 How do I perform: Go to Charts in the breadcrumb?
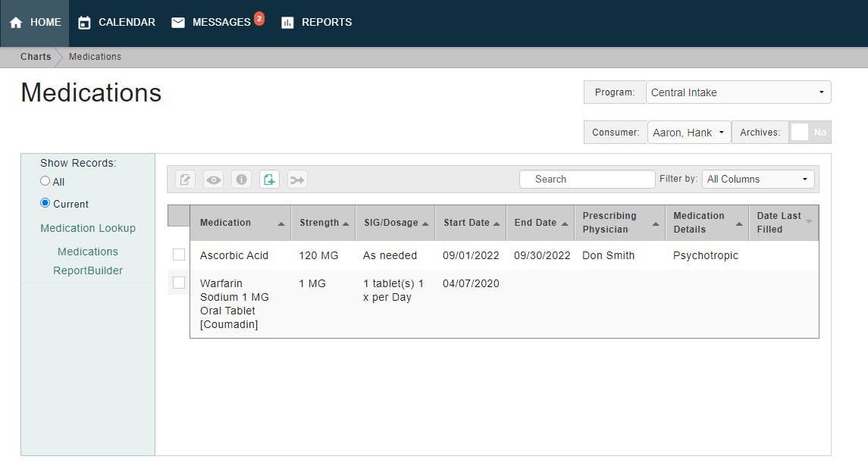(36, 56)
